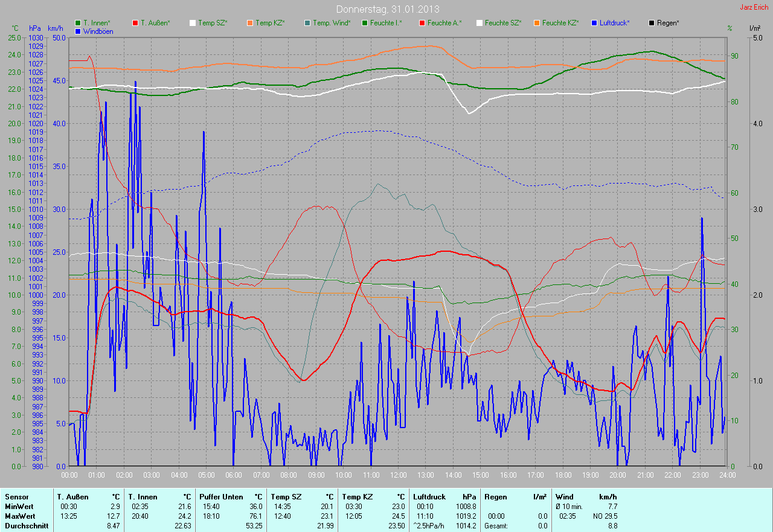Click the Luftdruck average 1014.2
773x532 pixels.
coord(465,526)
